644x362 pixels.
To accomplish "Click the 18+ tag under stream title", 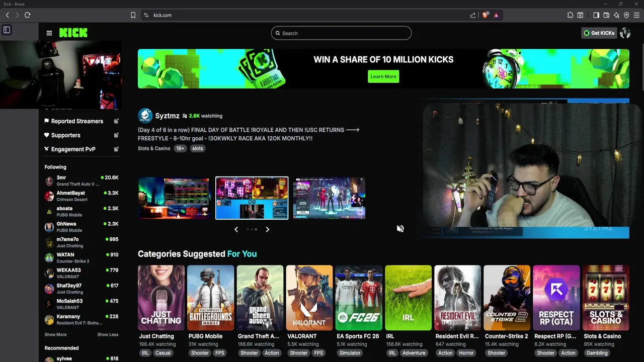I will (x=180, y=148).
